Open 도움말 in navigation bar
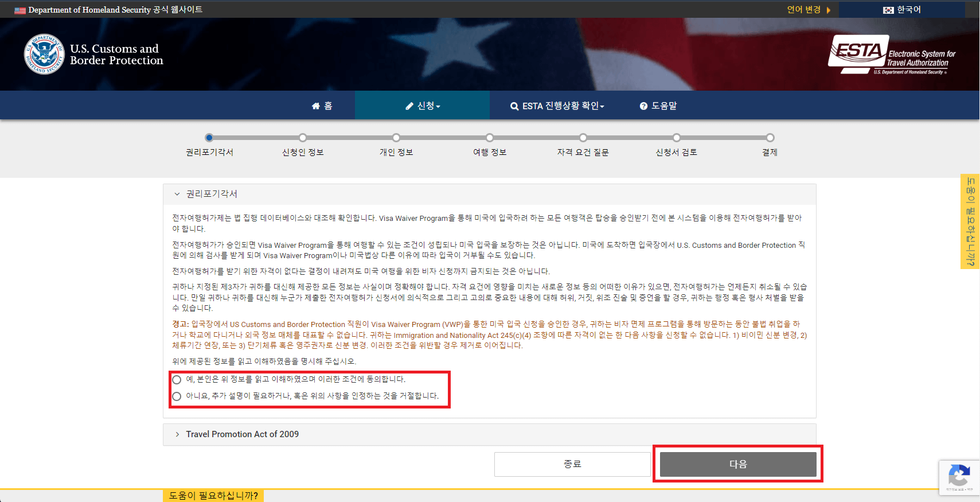Image resolution: width=980 pixels, height=502 pixels. point(658,106)
